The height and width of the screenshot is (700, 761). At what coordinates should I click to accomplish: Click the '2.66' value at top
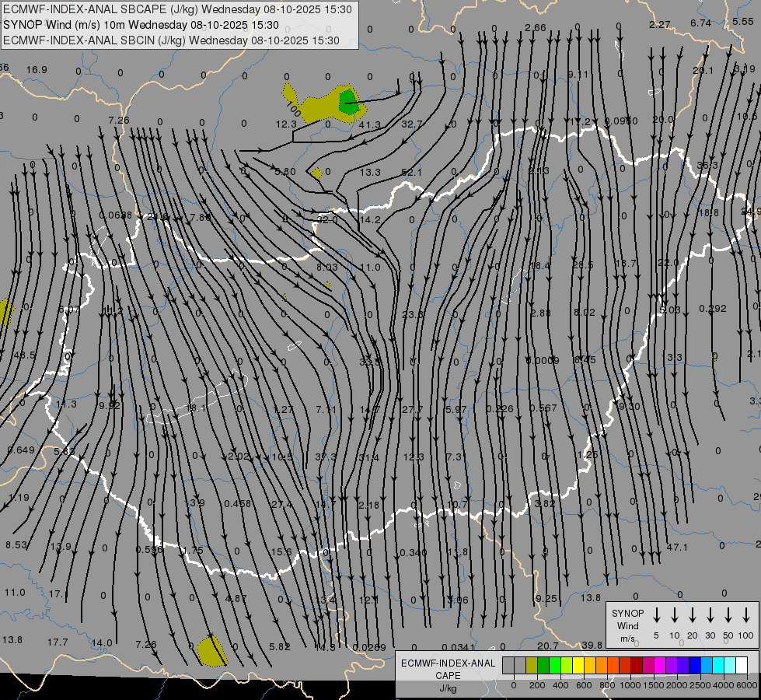[x=536, y=28]
